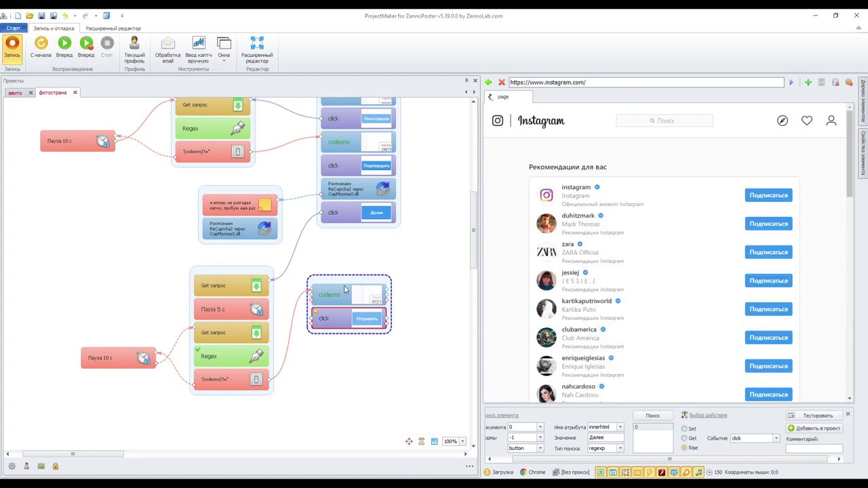This screenshot has width=868, height=488.
Task: Go to the URL with the blue arrow
Action: pos(791,83)
